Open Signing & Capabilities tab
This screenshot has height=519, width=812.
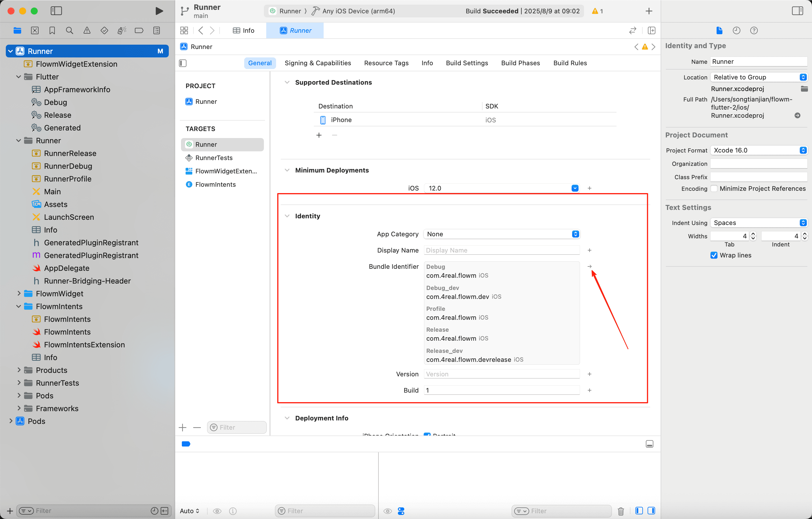pos(318,63)
